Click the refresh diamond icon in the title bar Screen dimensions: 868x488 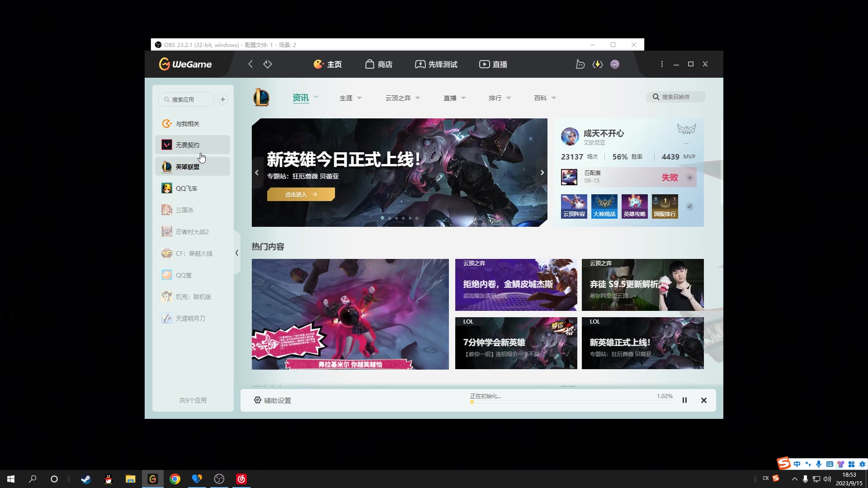(268, 64)
